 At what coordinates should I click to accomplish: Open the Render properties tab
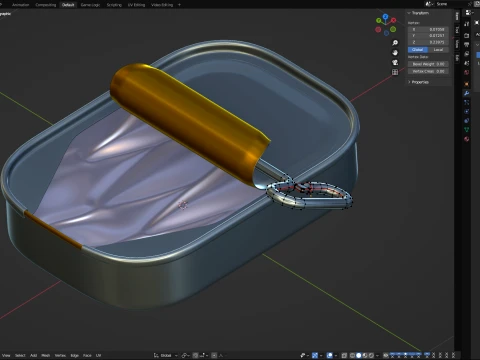point(467,35)
